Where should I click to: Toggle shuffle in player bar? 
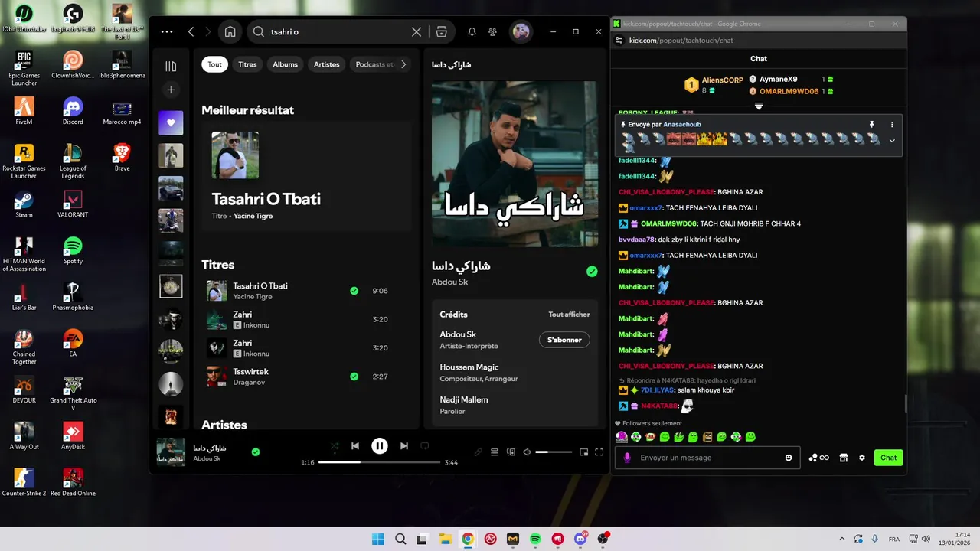click(x=335, y=446)
